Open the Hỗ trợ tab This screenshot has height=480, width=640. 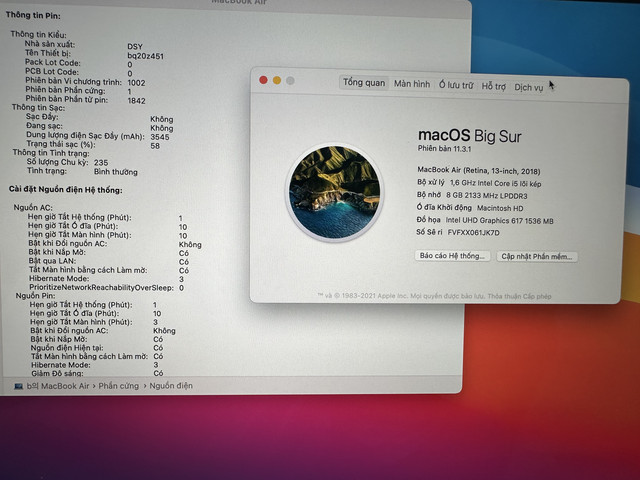493,86
